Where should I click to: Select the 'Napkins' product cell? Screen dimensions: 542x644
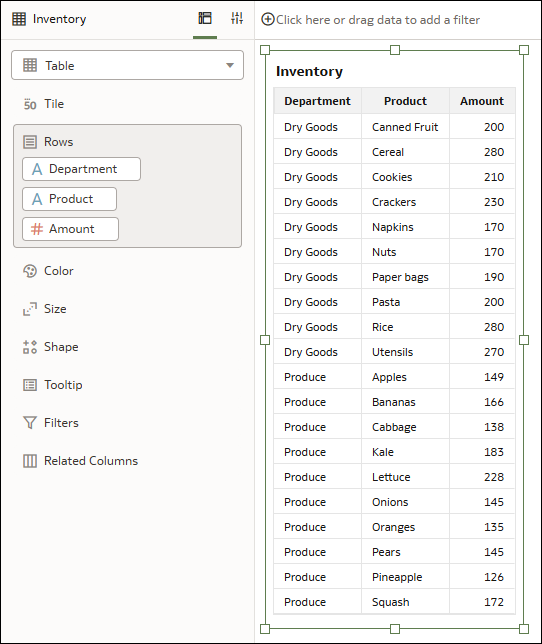(405, 227)
